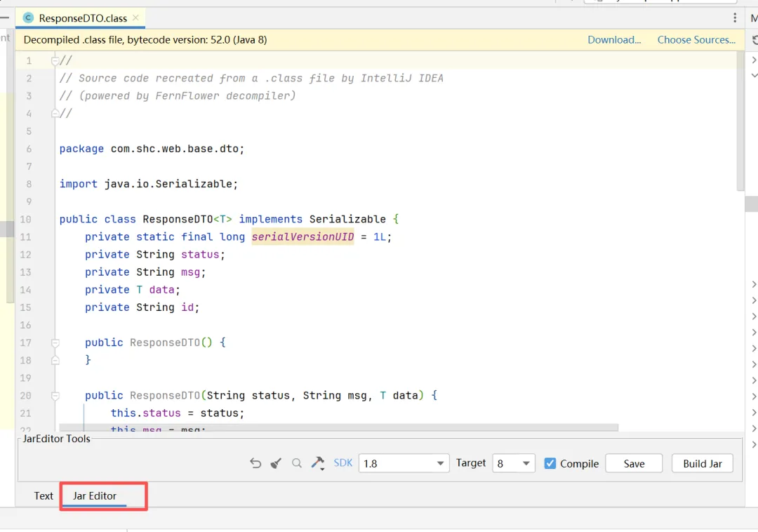Screen dimensions: 758x532
Task: Click the Choose Sources... link
Action: (696, 39)
